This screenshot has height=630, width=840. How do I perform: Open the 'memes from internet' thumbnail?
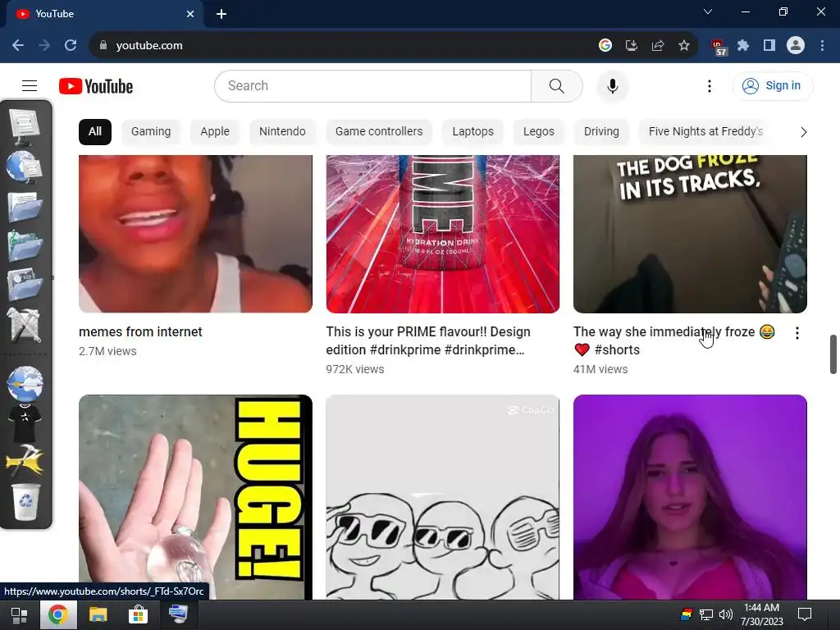(x=195, y=234)
